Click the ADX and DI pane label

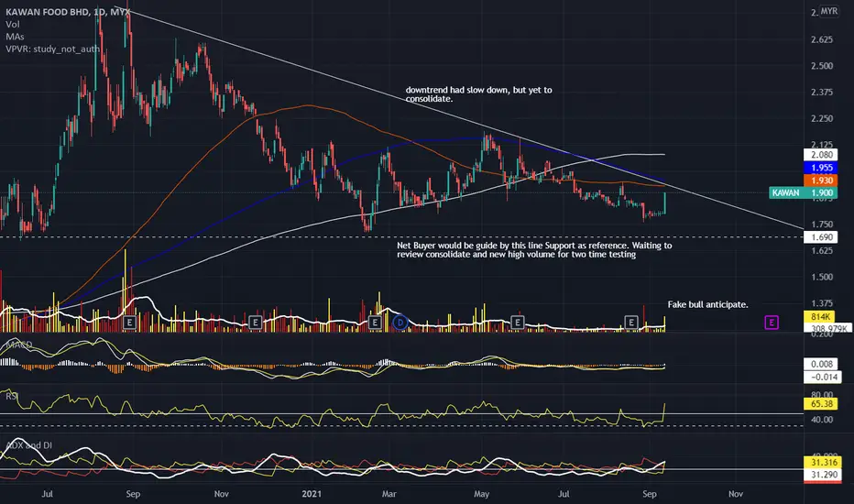click(29, 445)
